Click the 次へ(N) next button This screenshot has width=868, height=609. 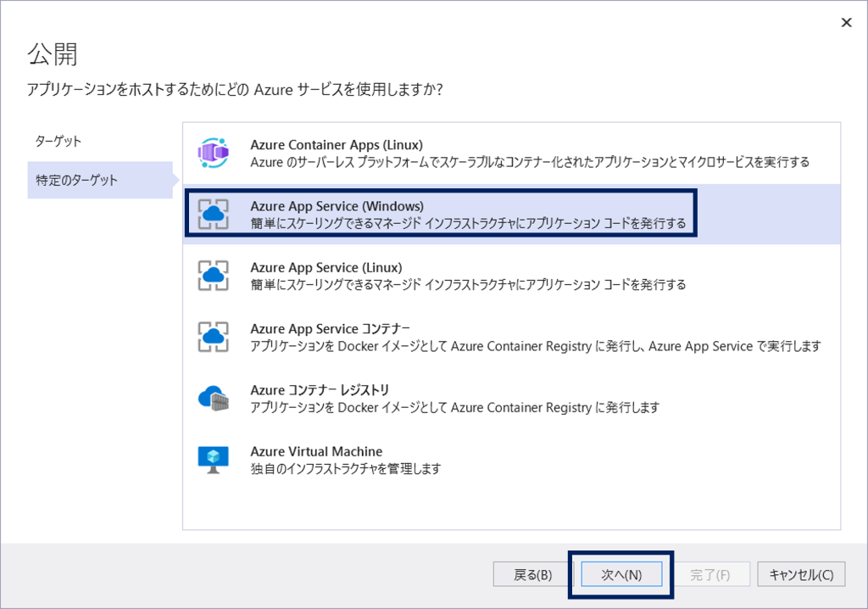[x=621, y=574]
